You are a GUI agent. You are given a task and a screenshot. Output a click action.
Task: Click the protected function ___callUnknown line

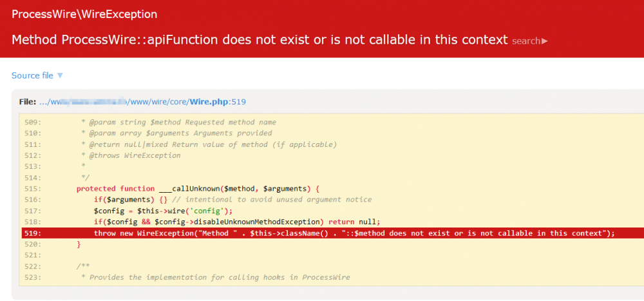click(x=198, y=189)
